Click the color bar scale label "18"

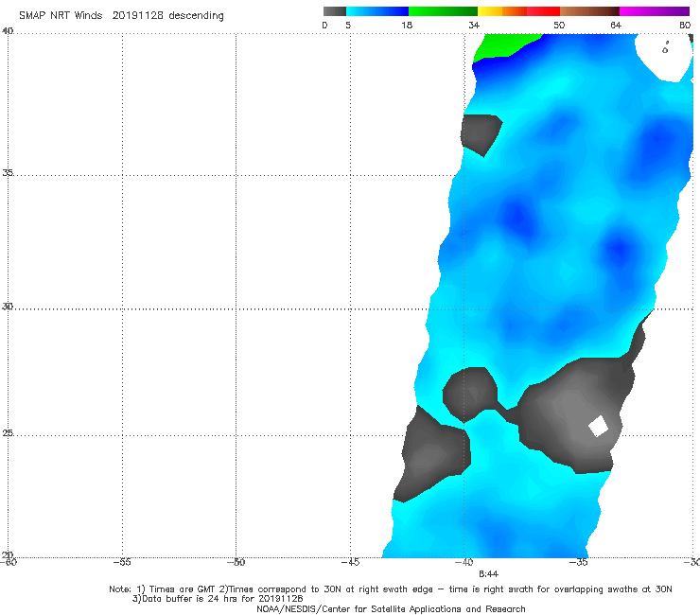(407, 25)
